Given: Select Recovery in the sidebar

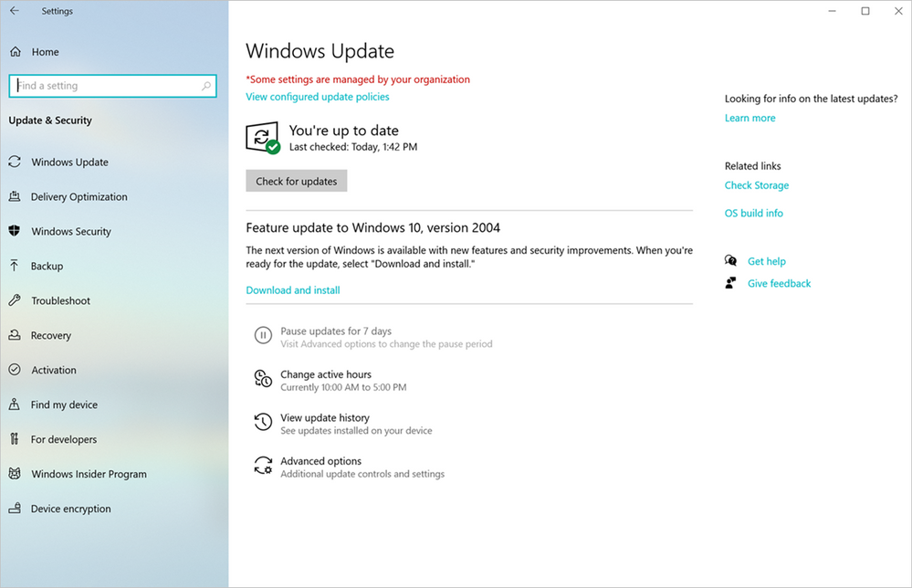Looking at the screenshot, I should click(x=50, y=336).
